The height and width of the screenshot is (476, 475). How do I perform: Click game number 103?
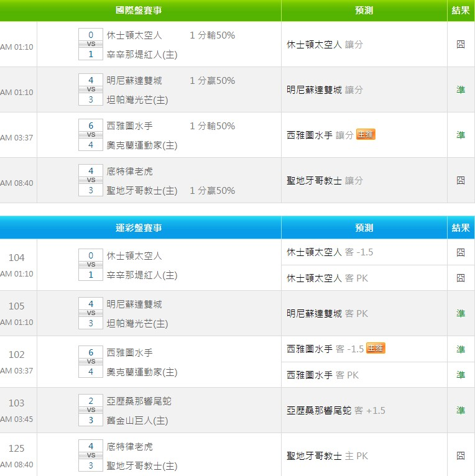click(16, 403)
